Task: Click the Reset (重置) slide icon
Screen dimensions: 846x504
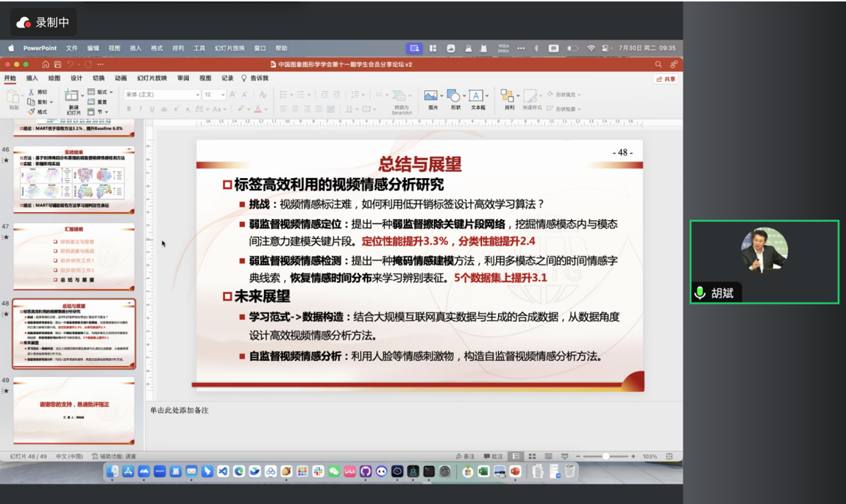Action: (x=91, y=102)
